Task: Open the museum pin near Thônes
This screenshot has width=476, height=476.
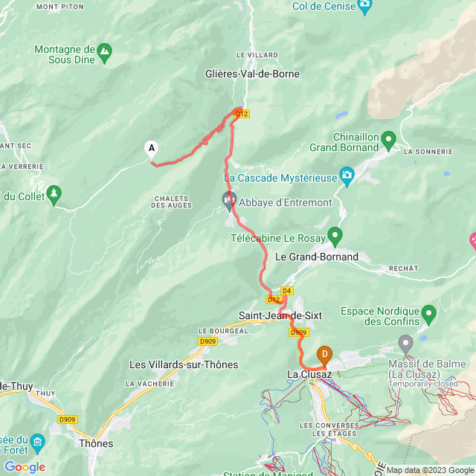Action: (x=38, y=444)
